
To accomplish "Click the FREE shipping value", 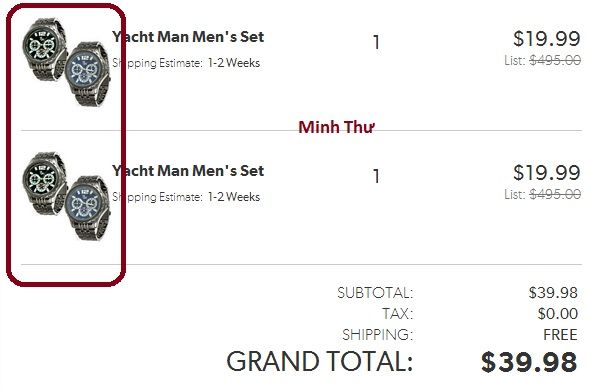I will (x=560, y=335).
